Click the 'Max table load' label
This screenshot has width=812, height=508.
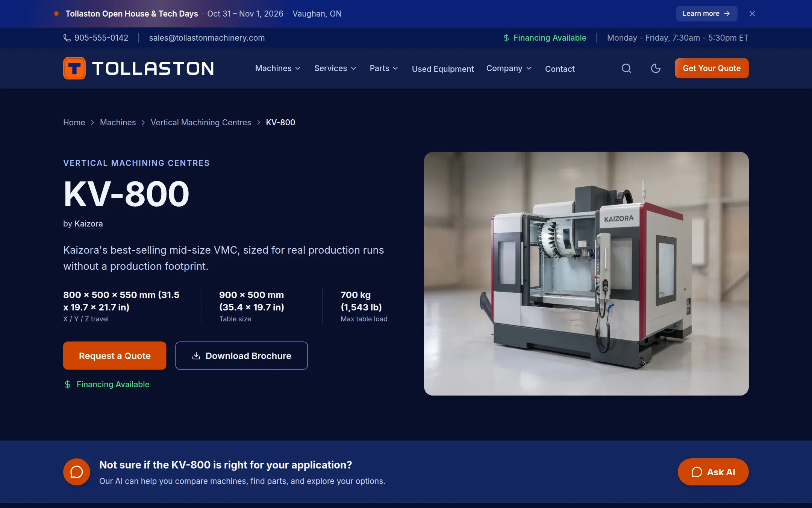coord(364,319)
